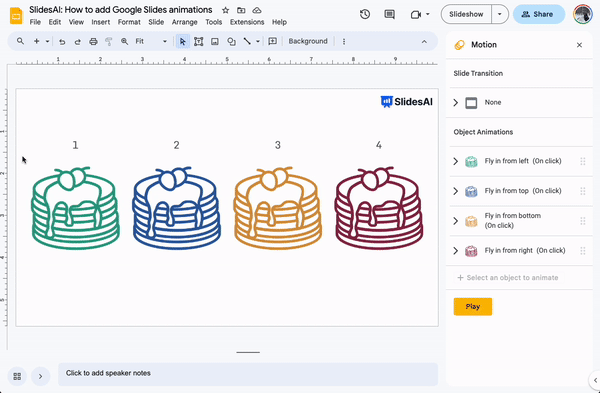Open the View menu
The image size is (600, 393).
pyautogui.click(x=76, y=22)
